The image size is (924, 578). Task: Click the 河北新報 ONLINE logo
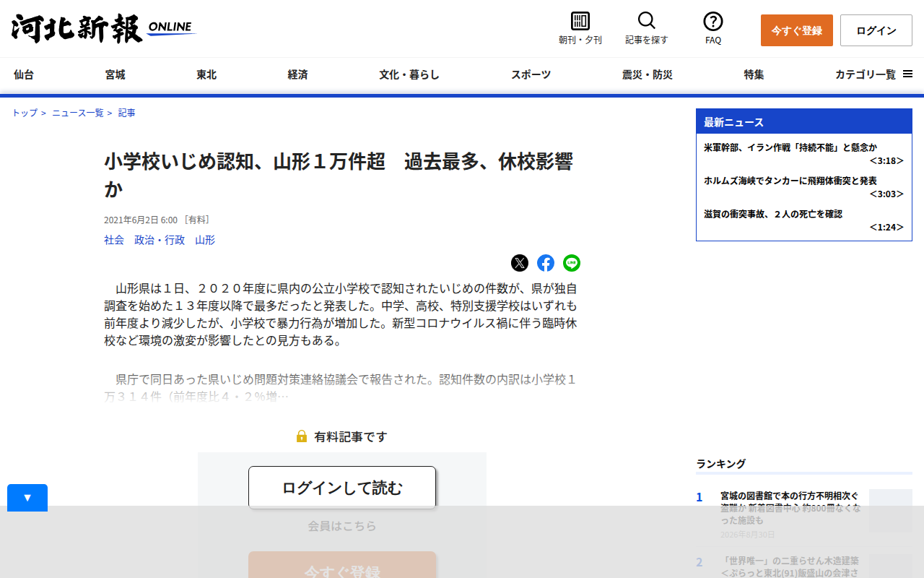tap(103, 29)
